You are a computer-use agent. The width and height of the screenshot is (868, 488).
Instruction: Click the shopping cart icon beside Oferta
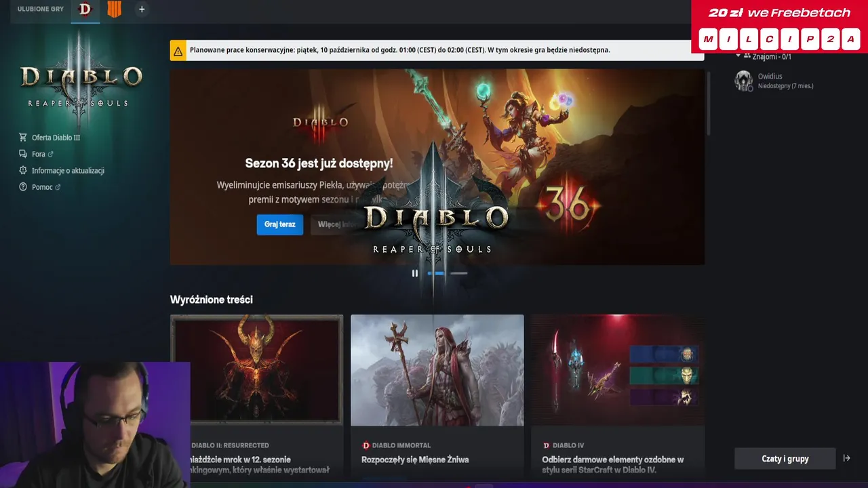pos(23,138)
